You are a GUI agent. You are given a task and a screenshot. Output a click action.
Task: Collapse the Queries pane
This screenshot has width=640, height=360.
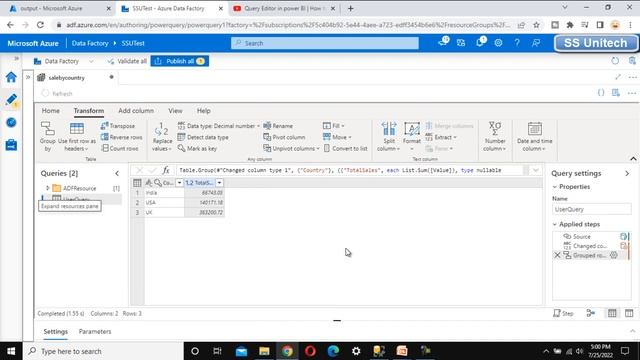(x=117, y=173)
